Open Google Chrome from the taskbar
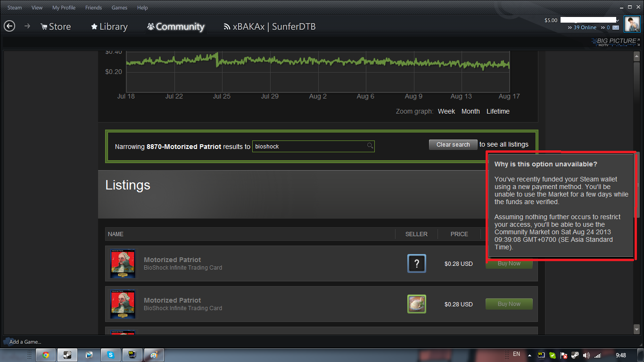 [46, 355]
